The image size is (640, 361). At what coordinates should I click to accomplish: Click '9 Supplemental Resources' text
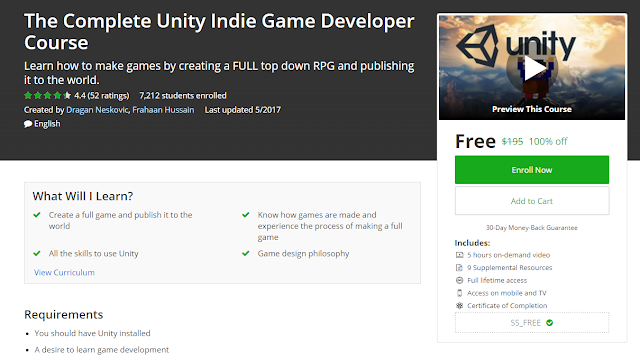click(510, 267)
